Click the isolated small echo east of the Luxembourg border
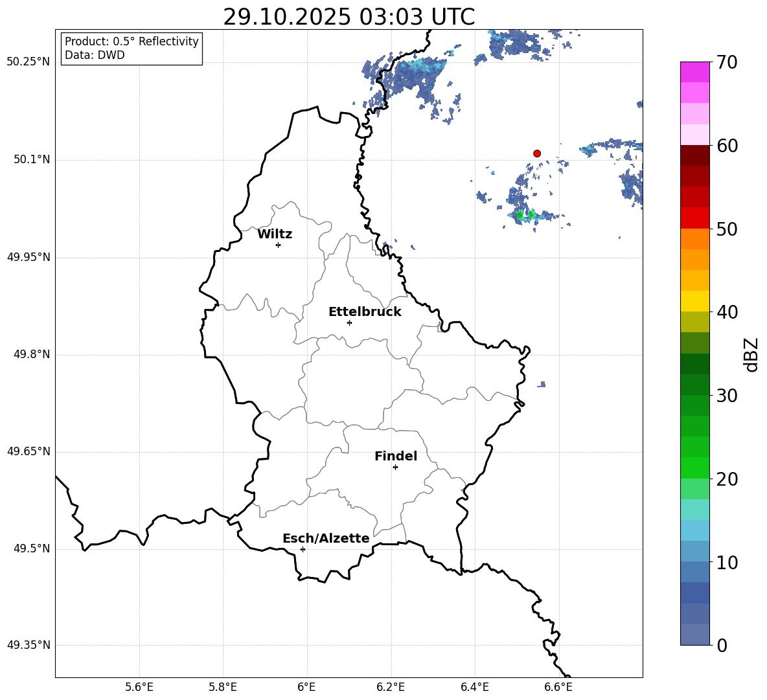Viewport: 767px width, 700px height. click(542, 384)
